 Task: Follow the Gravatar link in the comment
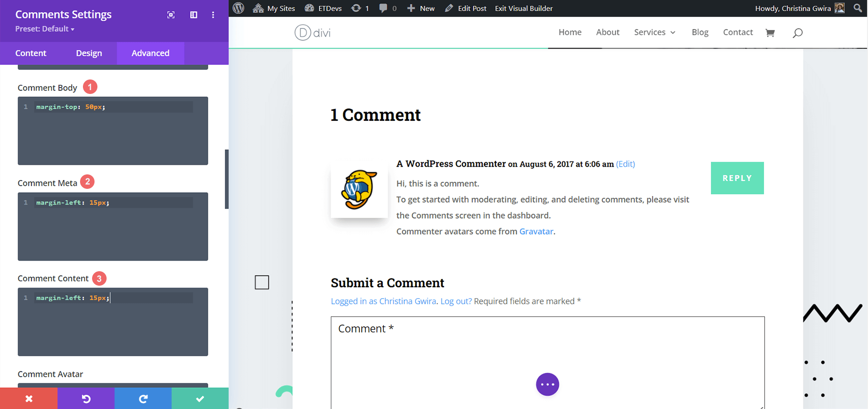536,231
